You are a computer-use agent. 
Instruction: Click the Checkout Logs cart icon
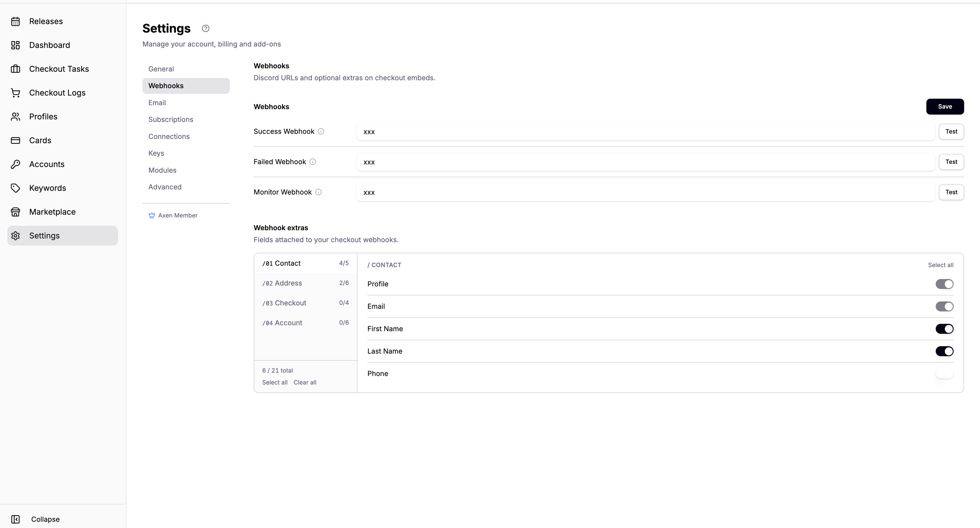coord(15,93)
